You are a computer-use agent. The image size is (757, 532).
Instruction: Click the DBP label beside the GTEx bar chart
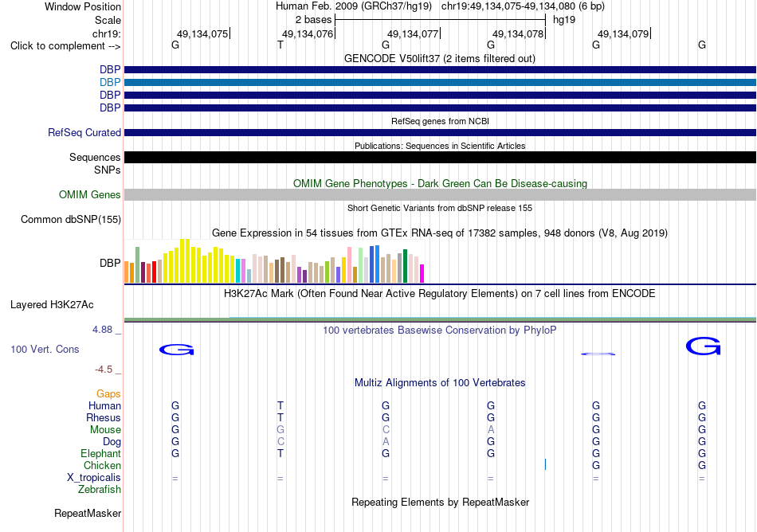110,264
